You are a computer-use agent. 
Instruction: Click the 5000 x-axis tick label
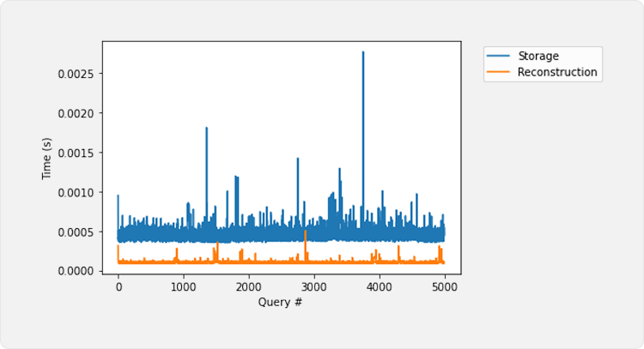pyautogui.click(x=445, y=287)
